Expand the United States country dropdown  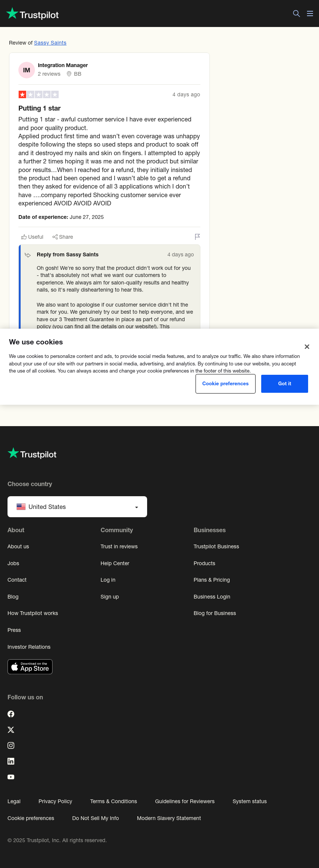click(x=77, y=507)
